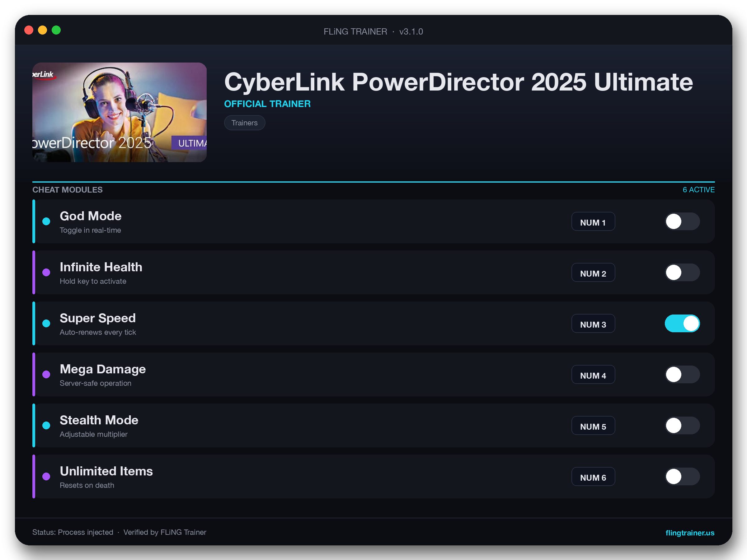Disable the Super Speed toggle
The height and width of the screenshot is (560, 747).
pos(682,323)
